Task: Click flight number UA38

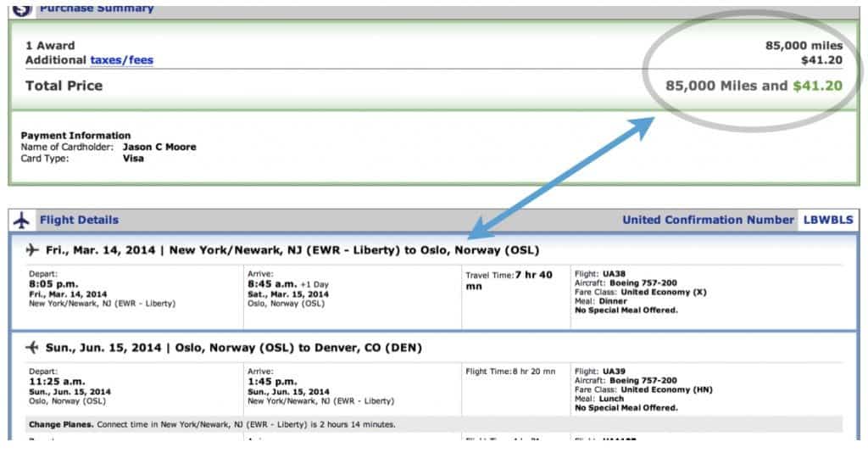Action: point(614,273)
